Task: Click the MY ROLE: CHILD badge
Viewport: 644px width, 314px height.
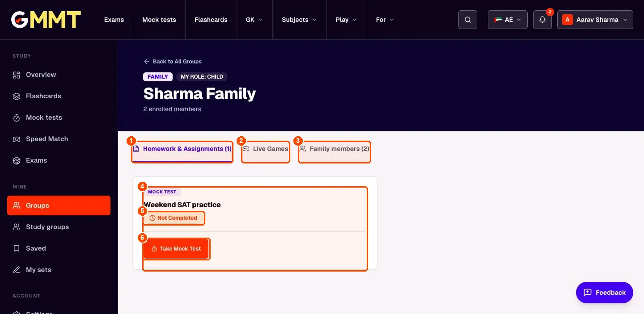Action: tap(202, 77)
